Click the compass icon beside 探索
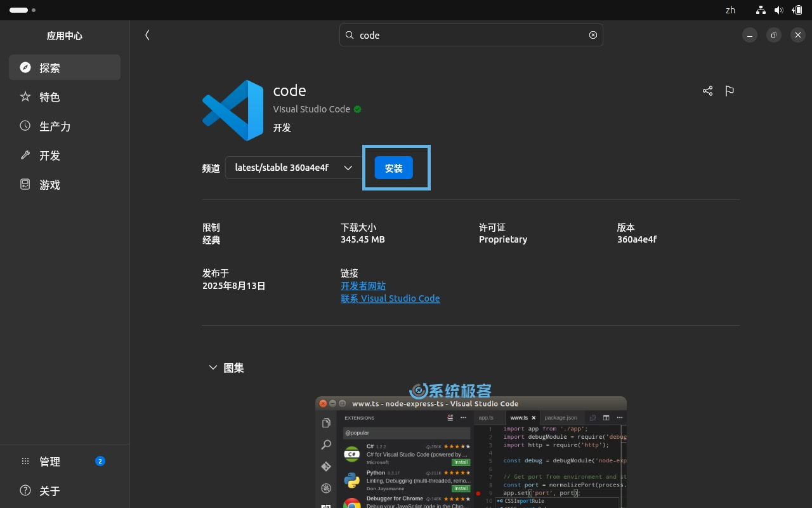812x508 pixels. 25,67
